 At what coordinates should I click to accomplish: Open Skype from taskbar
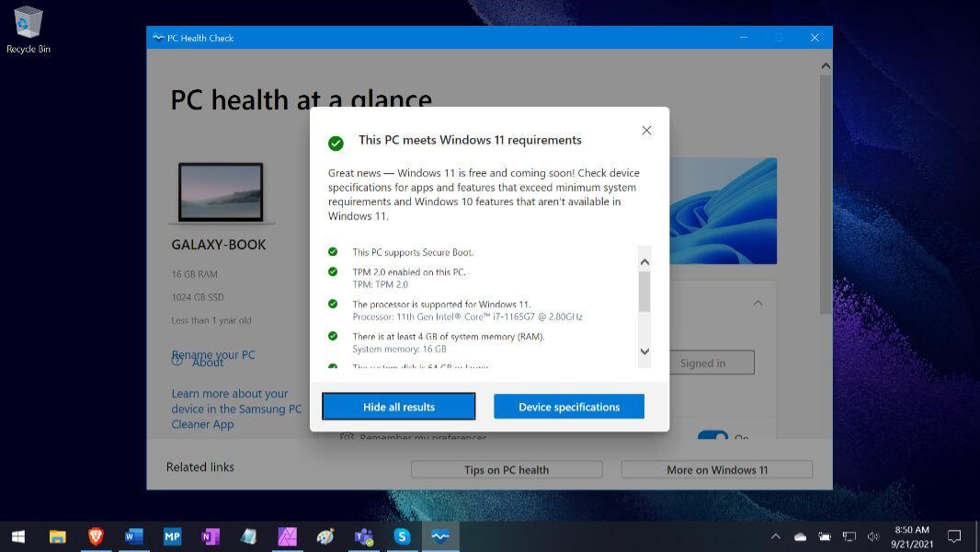point(402,536)
